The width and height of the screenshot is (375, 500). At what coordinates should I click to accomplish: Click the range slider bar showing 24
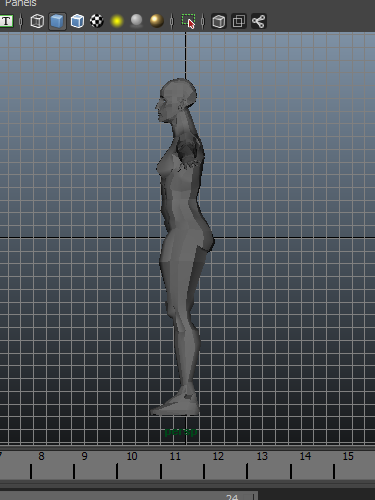(x=129, y=495)
